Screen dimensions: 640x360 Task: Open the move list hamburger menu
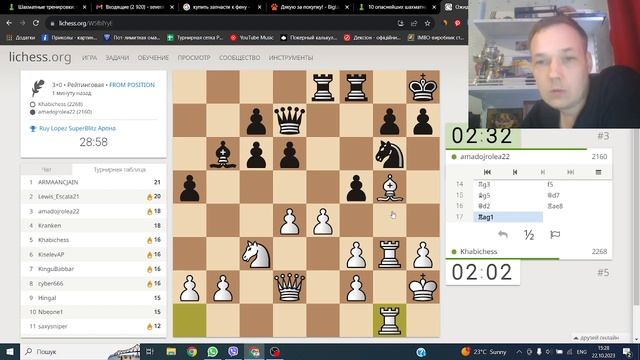click(598, 172)
